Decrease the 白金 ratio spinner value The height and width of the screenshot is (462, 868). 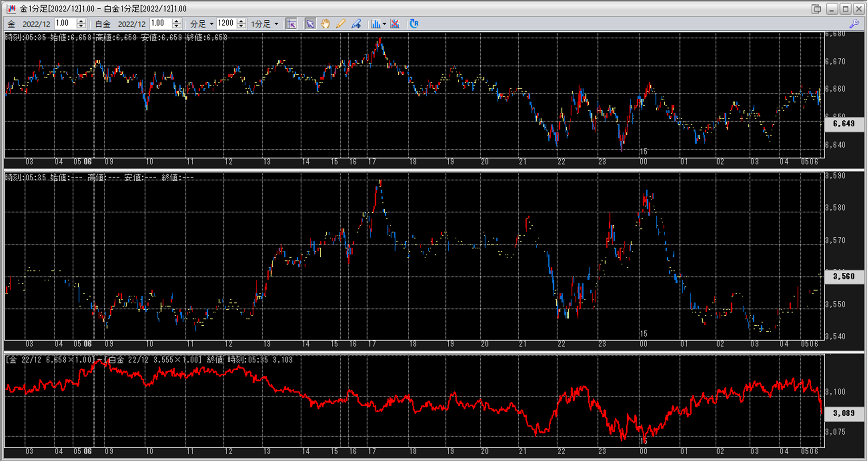coord(177,26)
